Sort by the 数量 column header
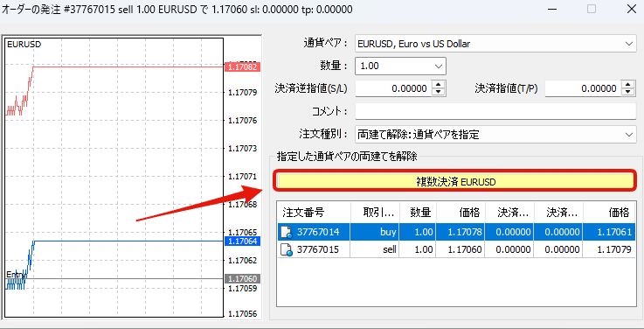Viewport: 644px width, 329px height. [x=418, y=213]
